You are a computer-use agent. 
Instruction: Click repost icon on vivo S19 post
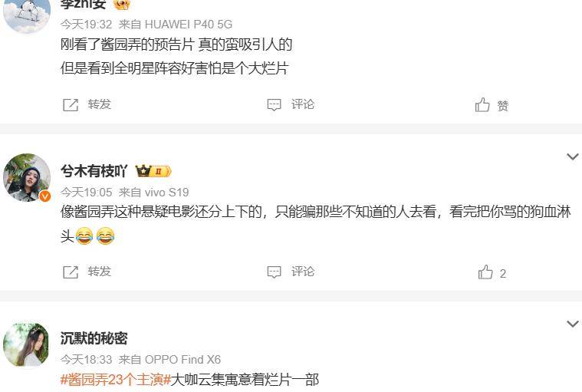(x=71, y=272)
